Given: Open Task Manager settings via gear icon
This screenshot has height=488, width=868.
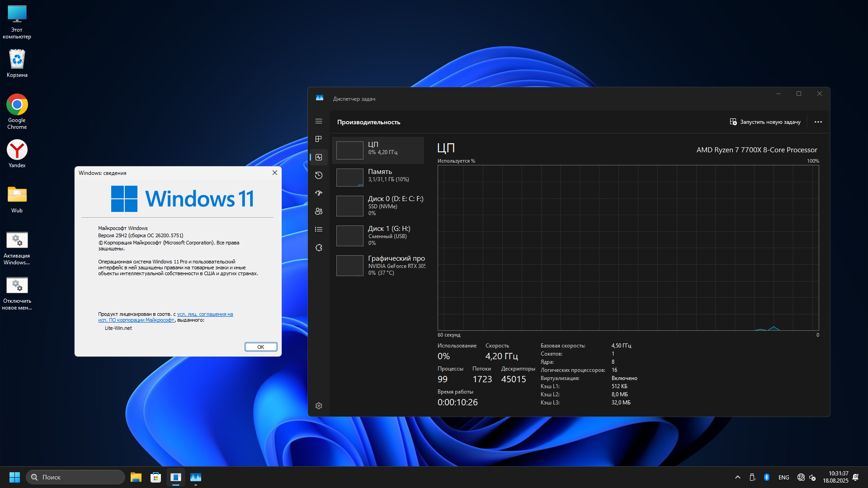Looking at the screenshot, I should [319, 406].
